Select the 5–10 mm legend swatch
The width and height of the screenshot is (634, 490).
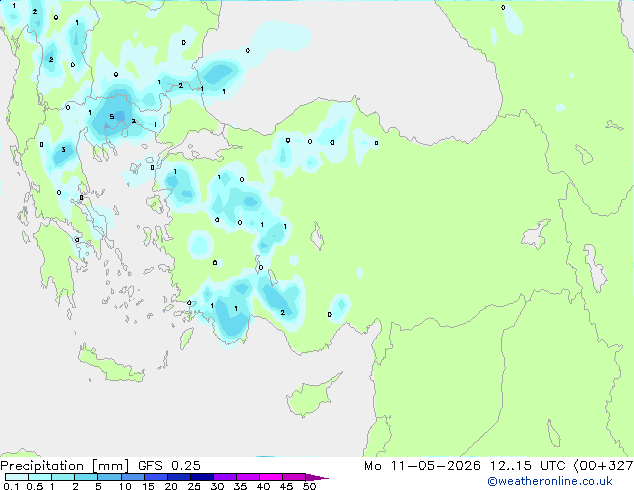pos(109,477)
